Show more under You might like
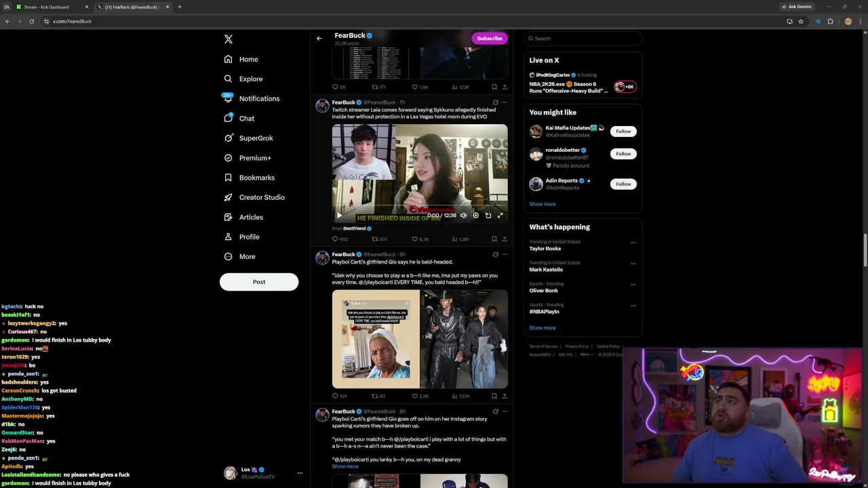The image size is (868, 488). pos(542,204)
